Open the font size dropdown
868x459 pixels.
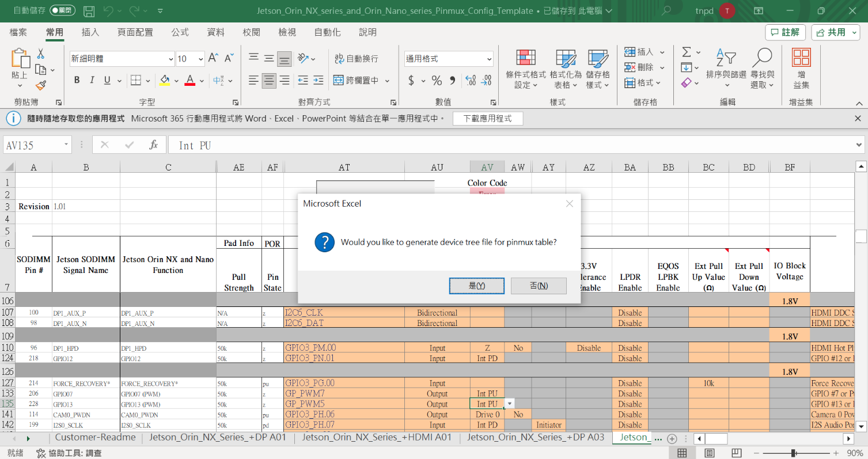[x=200, y=59]
